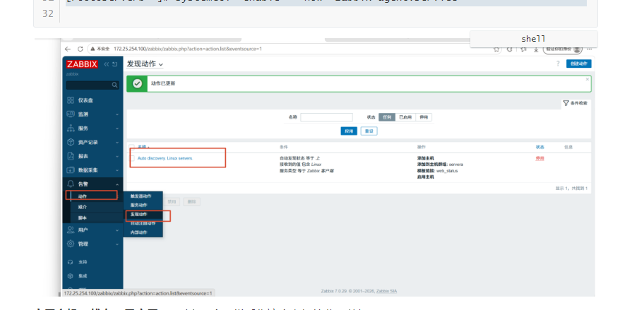Select status filter '任何'
644x310 pixels.
click(x=387, y=117)
